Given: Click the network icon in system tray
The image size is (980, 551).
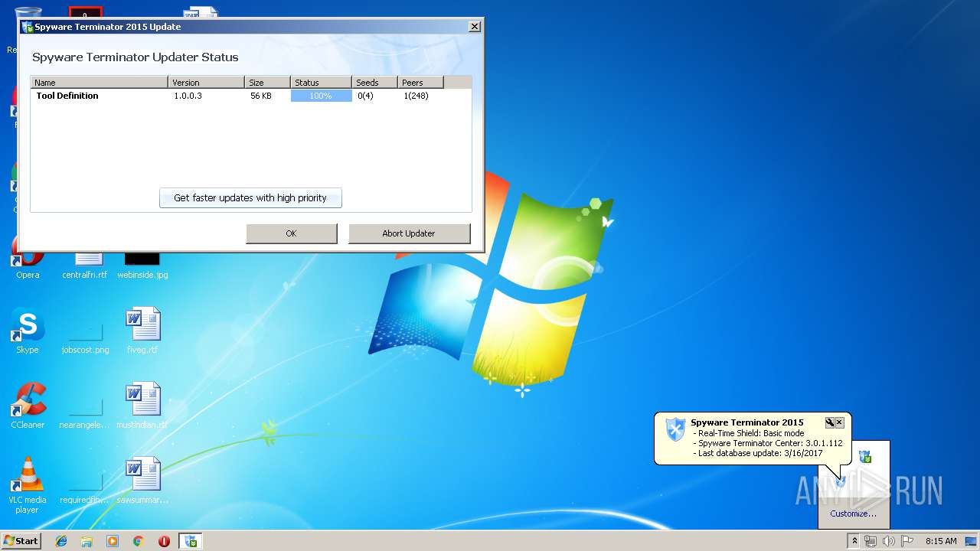Looking at the screenshot, I should pyautogui.click(x=870, y=541).
